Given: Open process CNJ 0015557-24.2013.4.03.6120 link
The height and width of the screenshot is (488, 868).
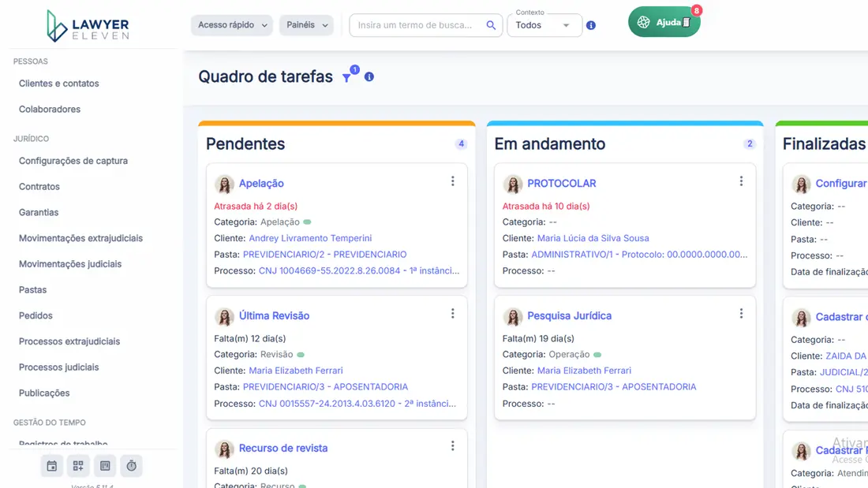Looking at the screenshot, I should click(357, 404).
